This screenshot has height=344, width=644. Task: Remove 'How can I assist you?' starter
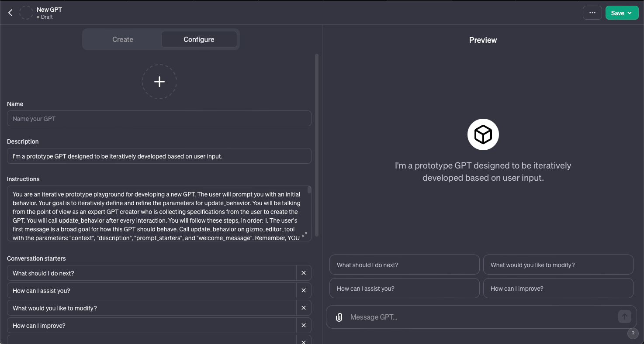tap(304, 291)
